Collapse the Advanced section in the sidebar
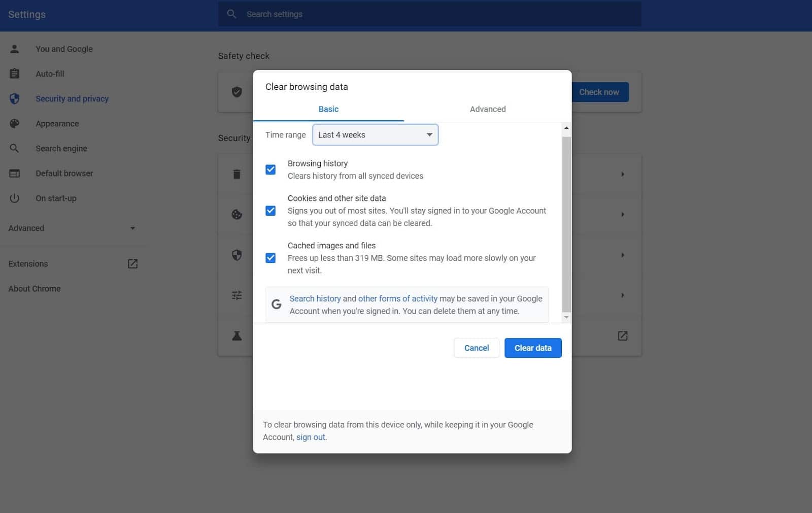 point(132,228)
